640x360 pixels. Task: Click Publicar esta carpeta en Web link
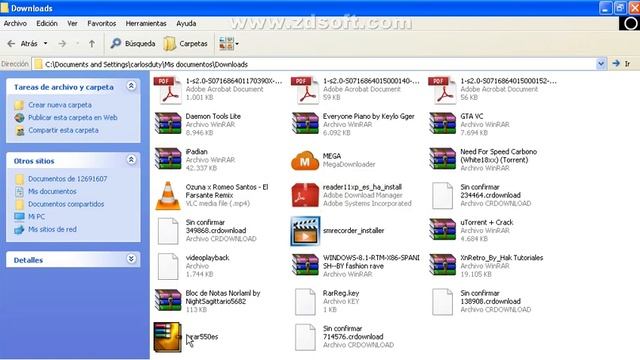pyautogui.click(x=73, y=118)
